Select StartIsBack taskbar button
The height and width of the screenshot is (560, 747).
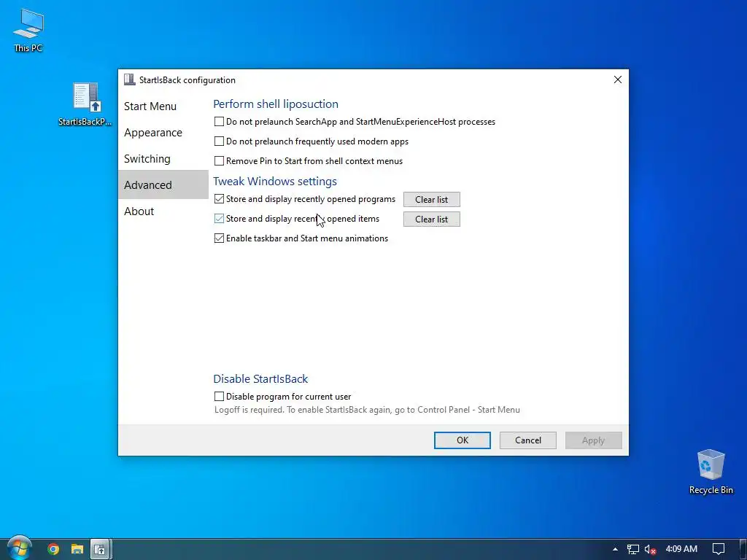point(100,549)
